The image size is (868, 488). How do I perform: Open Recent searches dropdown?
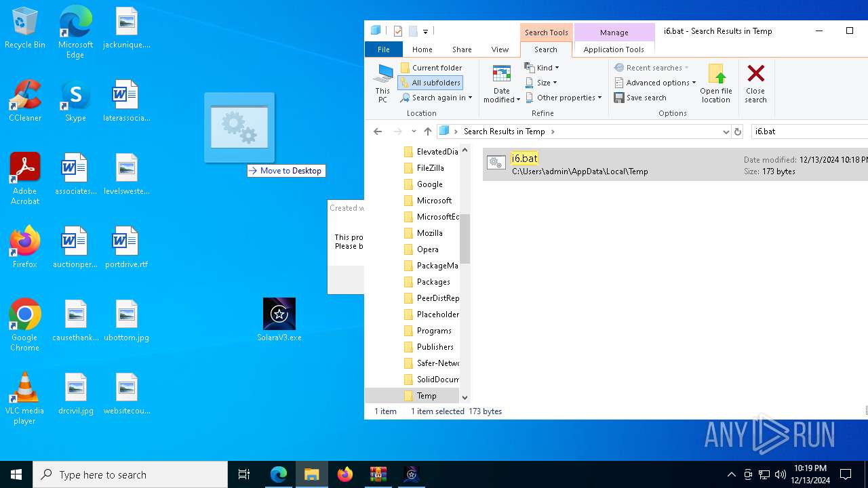(x=652, y=68)
